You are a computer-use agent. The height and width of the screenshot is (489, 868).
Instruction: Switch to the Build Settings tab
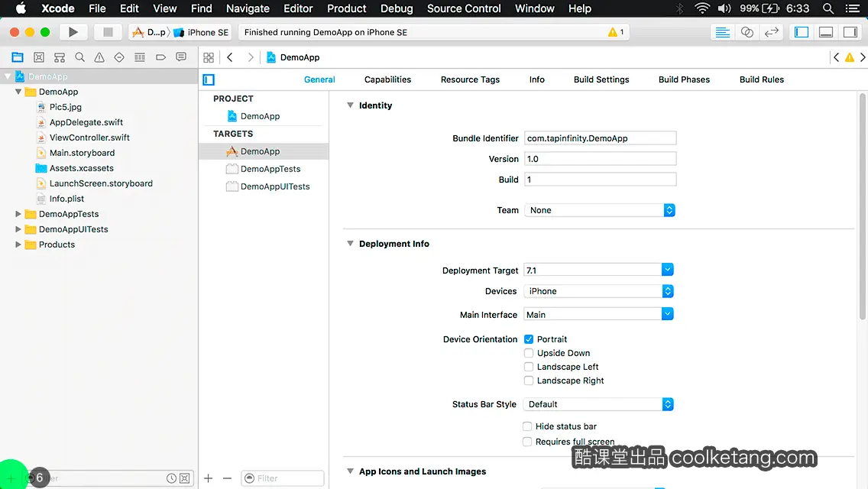pos(601,79)
